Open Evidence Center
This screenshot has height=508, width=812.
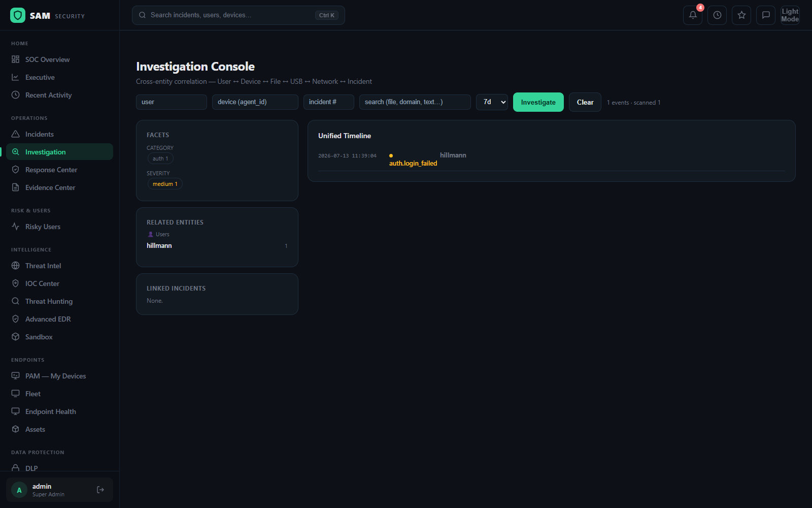[x=59, y=187]
